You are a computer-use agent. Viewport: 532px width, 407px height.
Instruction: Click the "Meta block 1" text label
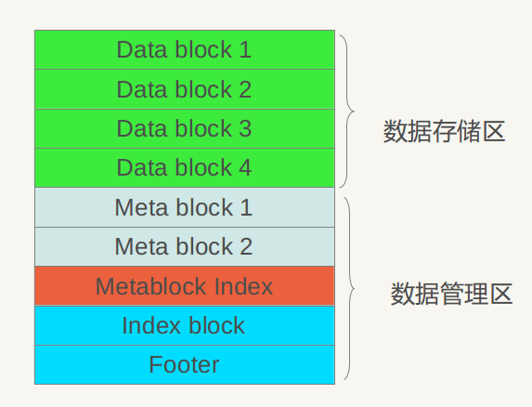[184, 207]
